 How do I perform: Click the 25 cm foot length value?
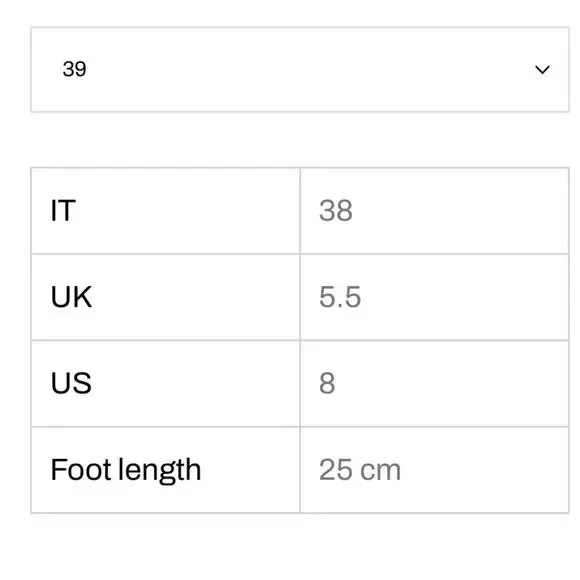point(360,470)
